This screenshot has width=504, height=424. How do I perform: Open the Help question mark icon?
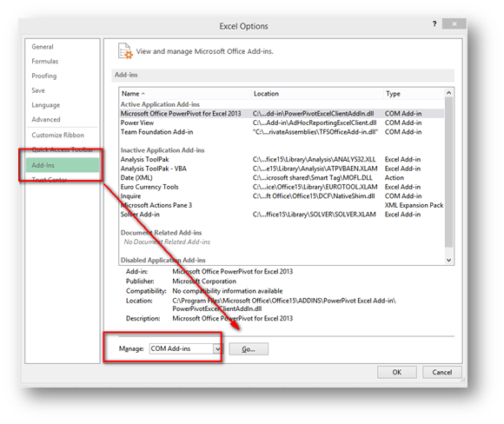pyautogui.click(x=434, y=23)
